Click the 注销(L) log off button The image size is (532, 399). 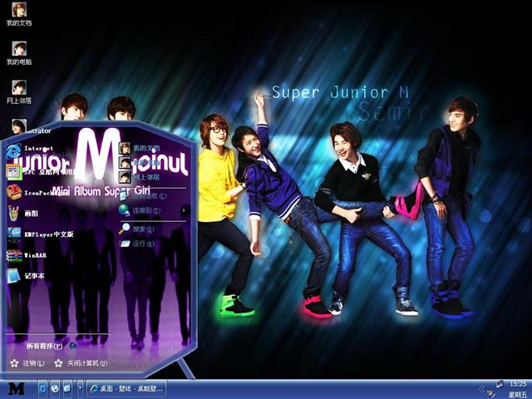[27, 363]
